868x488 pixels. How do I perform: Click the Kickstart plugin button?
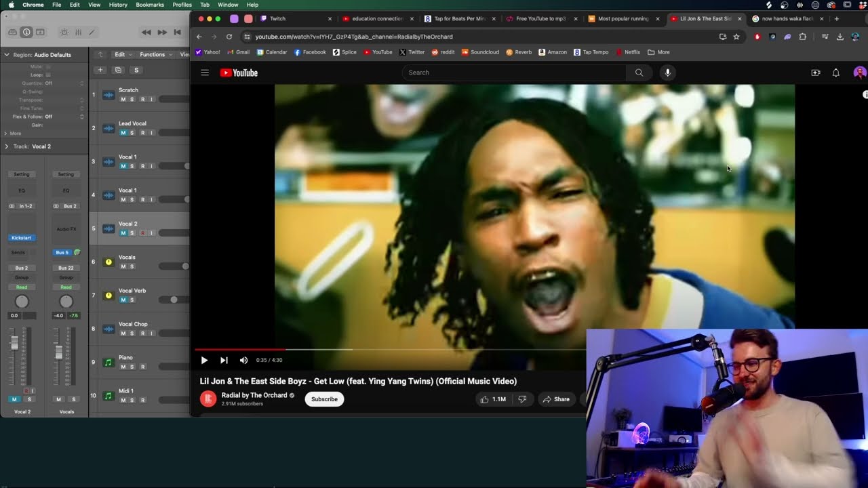tap(22, 238)
